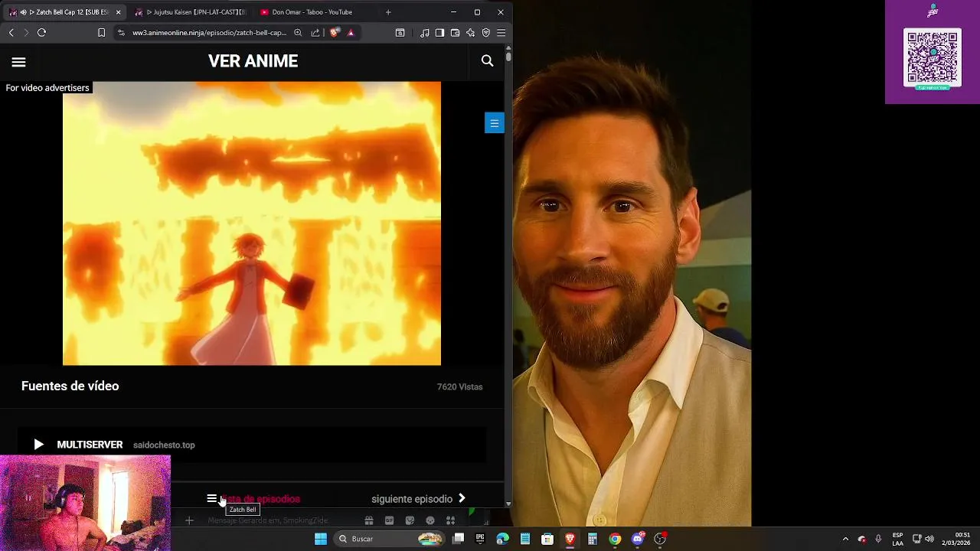Open Leo AI sparkle icon

(470, 33)
